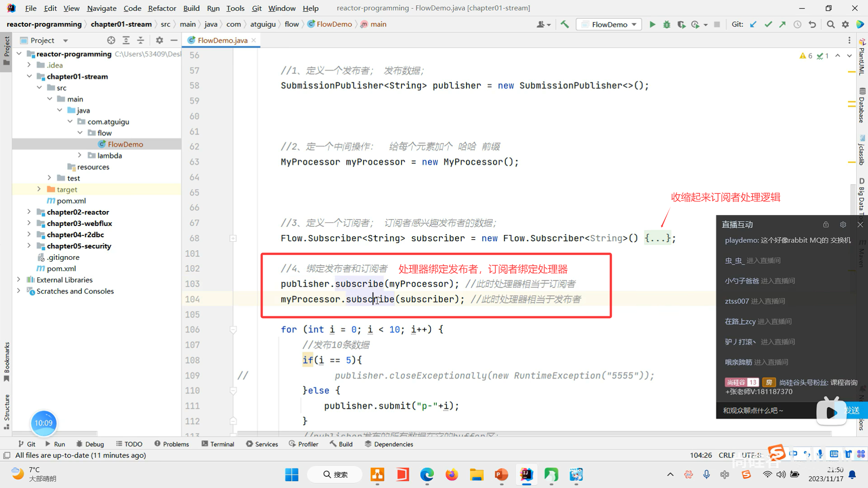Open the Git rollback icon
The height and width of the screenshot is (488, 868).
click(812, 24)
